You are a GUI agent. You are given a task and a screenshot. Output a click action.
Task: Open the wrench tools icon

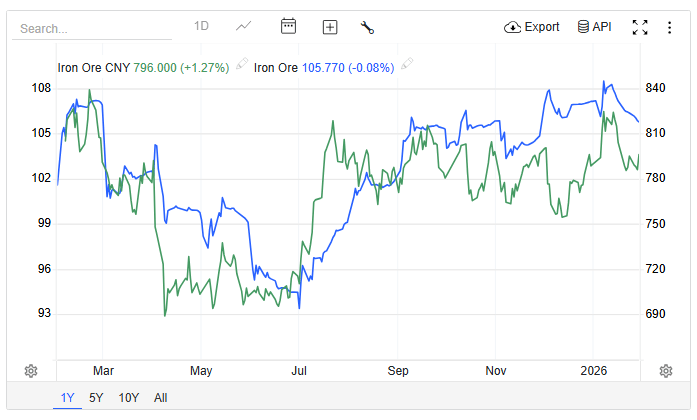[x=367, y=27]
